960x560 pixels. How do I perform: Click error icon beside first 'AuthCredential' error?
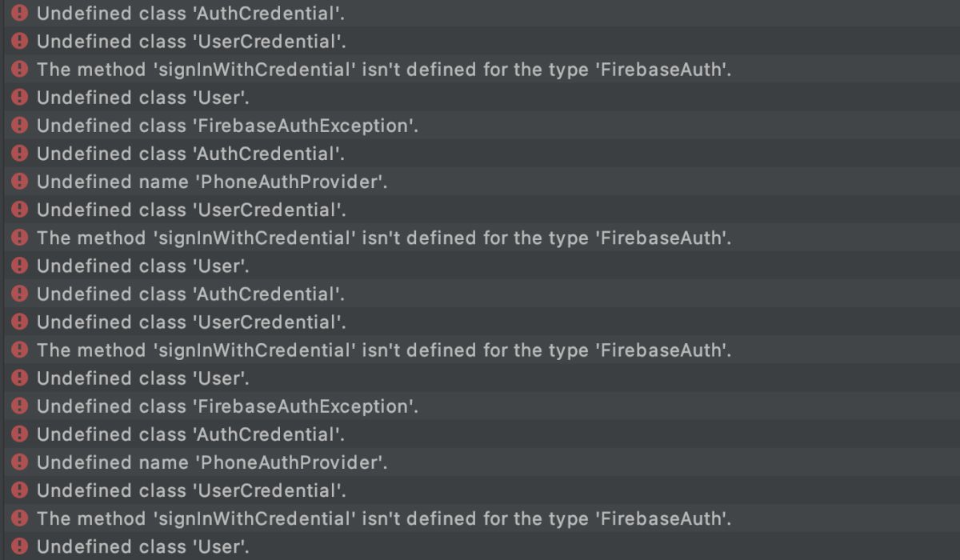[20, 13]
